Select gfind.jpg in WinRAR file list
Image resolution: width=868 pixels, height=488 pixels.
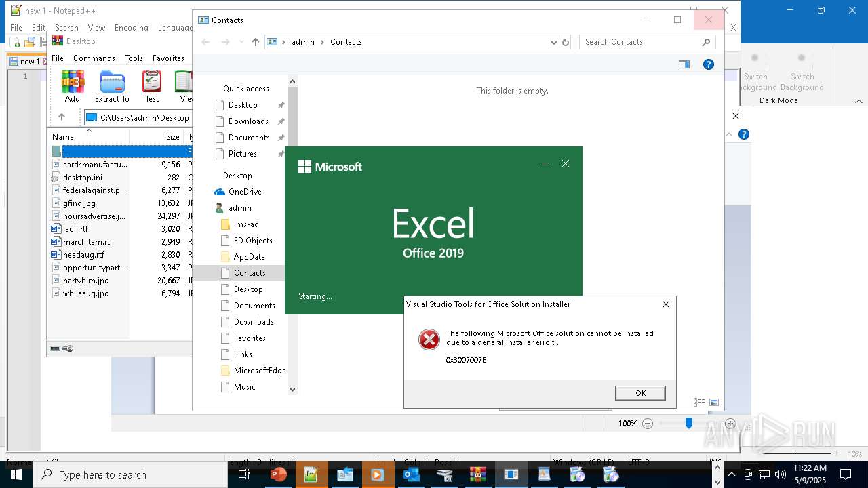tap(79, 203)
